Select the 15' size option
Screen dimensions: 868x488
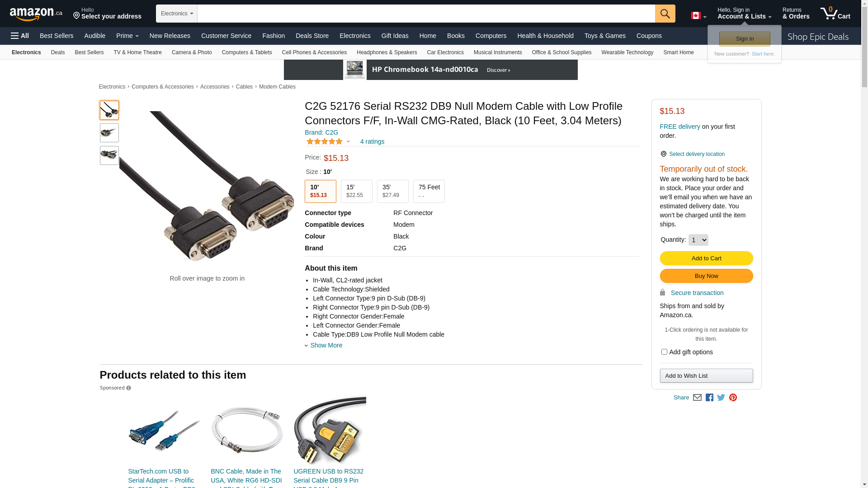pyautogui.click(x=357, y=191)
